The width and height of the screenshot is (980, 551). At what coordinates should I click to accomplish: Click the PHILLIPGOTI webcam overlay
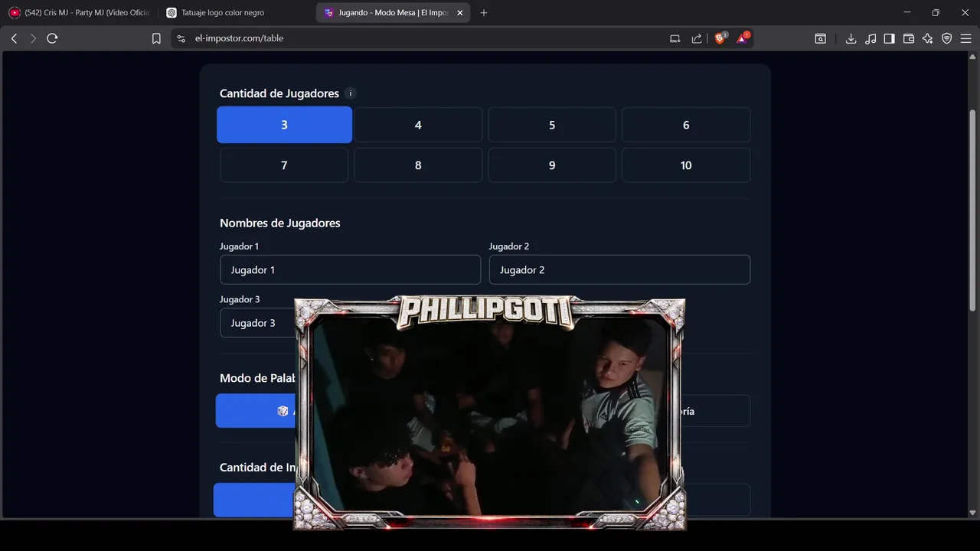click(x=489, y=413)
